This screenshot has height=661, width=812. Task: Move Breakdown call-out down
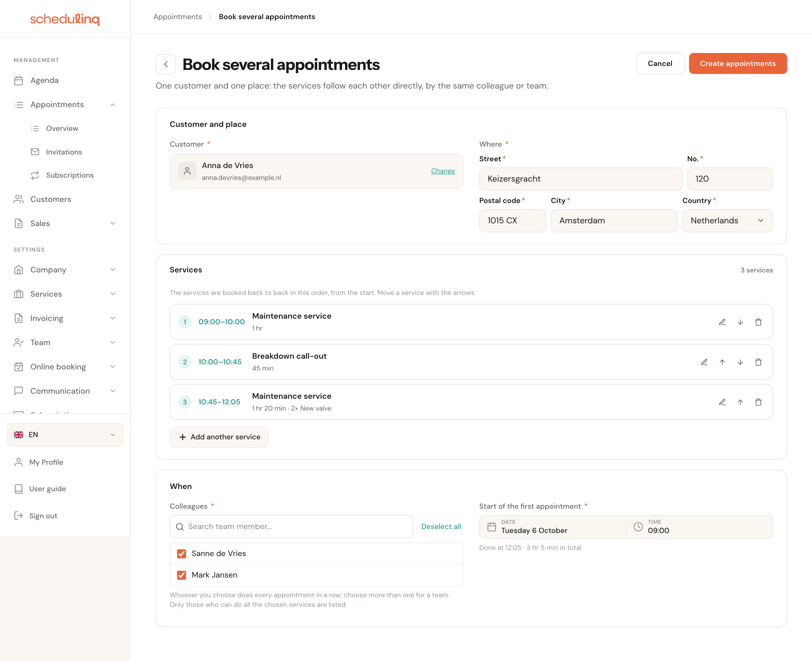click(740, 362)
